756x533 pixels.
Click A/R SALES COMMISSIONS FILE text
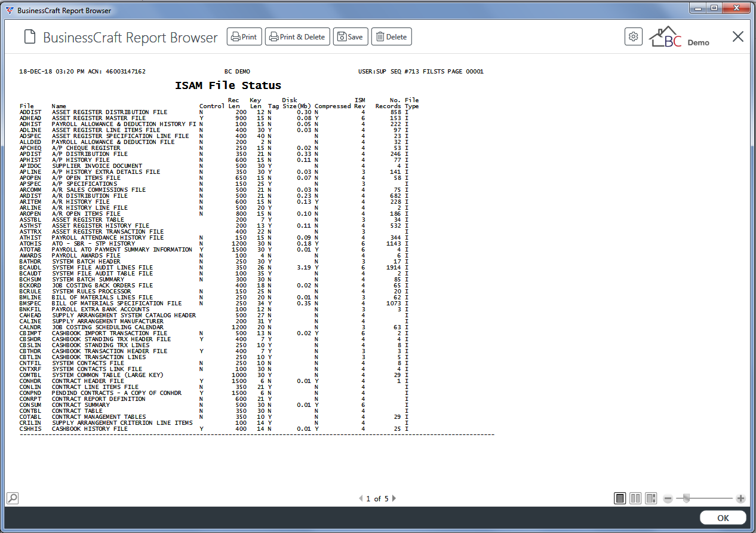tap(99, 190)
